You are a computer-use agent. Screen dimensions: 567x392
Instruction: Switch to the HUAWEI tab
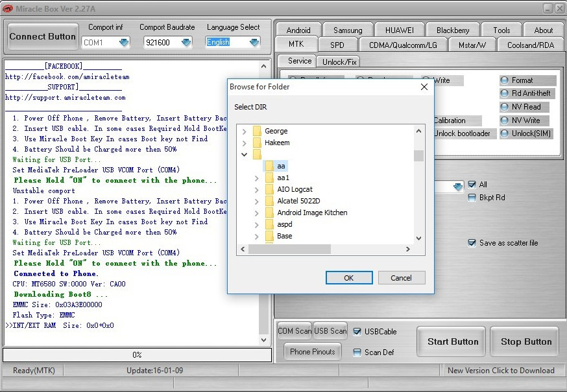coord(400,30)
